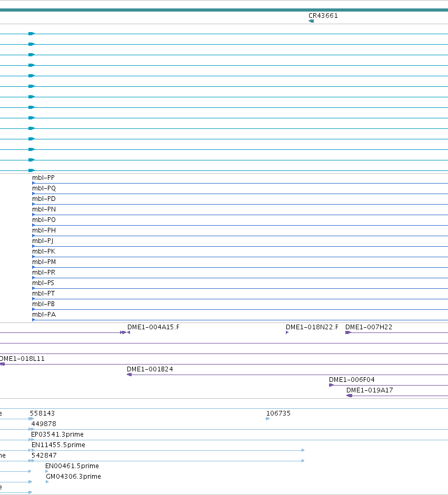Click the DME1-001B24 clone label

pyautogui.click(x=150, y=369)
